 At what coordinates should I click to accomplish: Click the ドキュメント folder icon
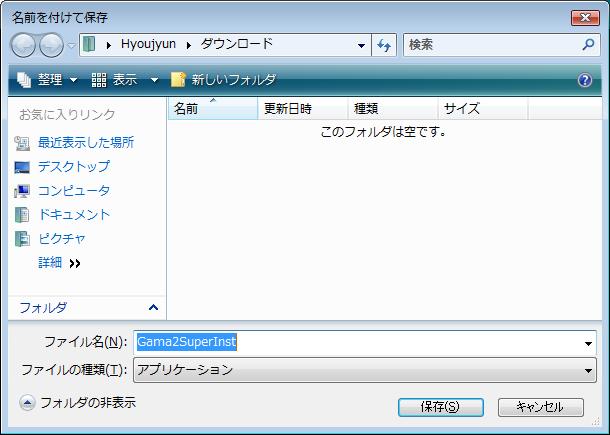pos(22,215)
